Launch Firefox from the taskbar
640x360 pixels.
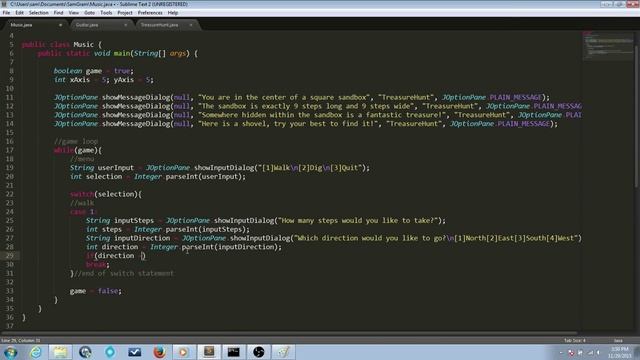pos(160,352)
